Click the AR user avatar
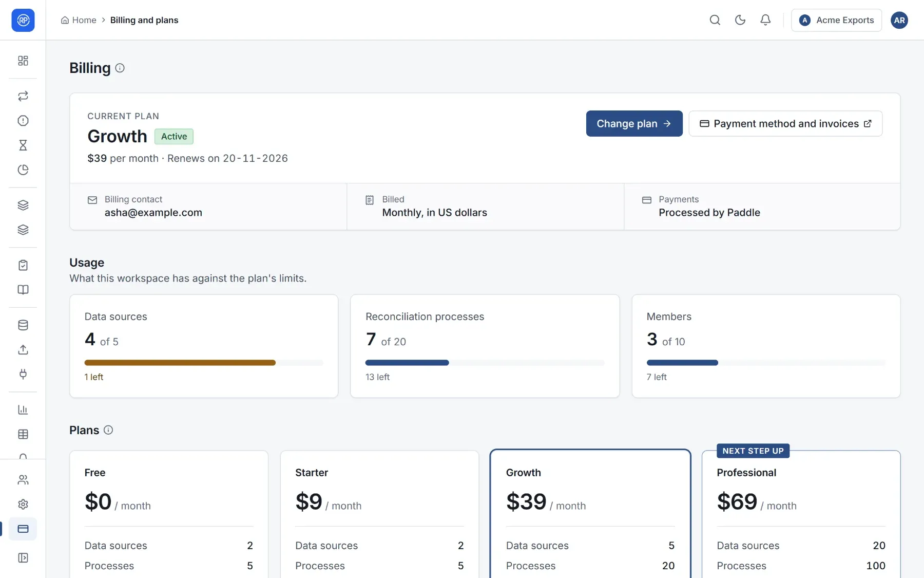The image size is (924, 578). (899, 20)
